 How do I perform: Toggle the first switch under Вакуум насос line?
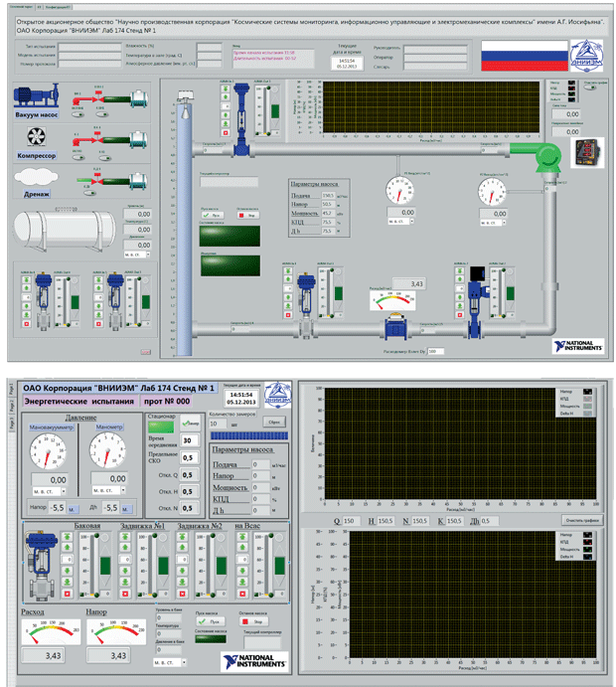tap(78, 114)
